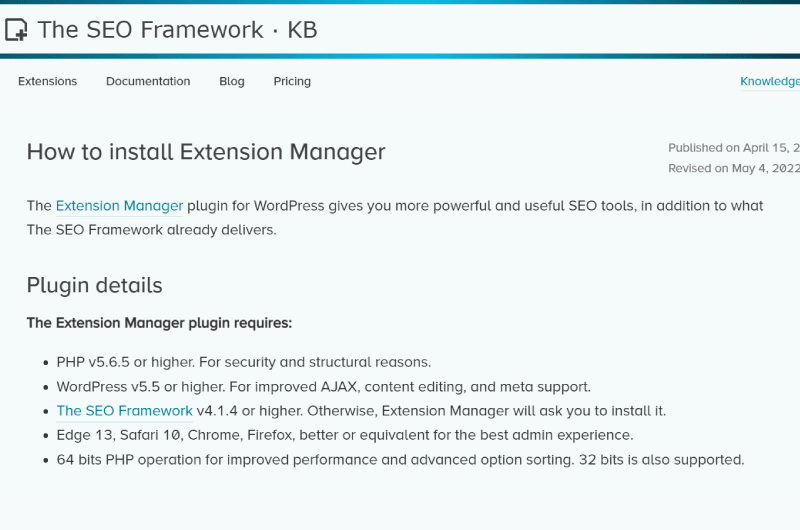800x530 pixels.
Task: Open the Blog navigation link
Action: pyautogui.click(x=232, y=82)
